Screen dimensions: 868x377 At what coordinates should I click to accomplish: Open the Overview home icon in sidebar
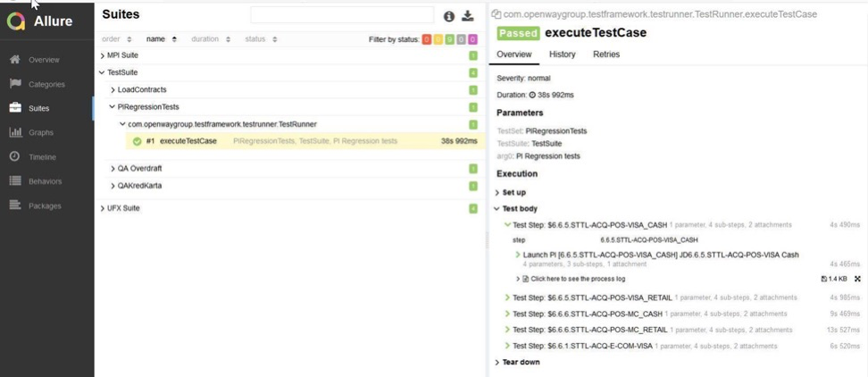click(x=15, y=60)
